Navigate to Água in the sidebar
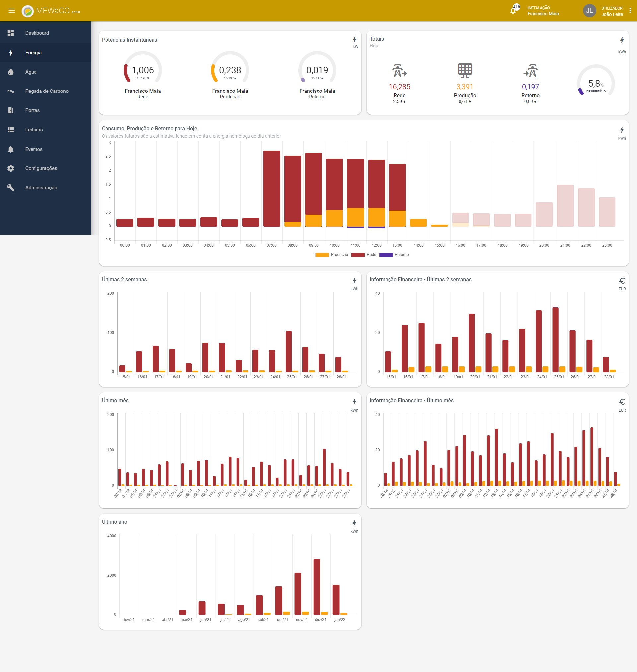The width and height of the screenshot is (637, 672). tap(45, 72)
